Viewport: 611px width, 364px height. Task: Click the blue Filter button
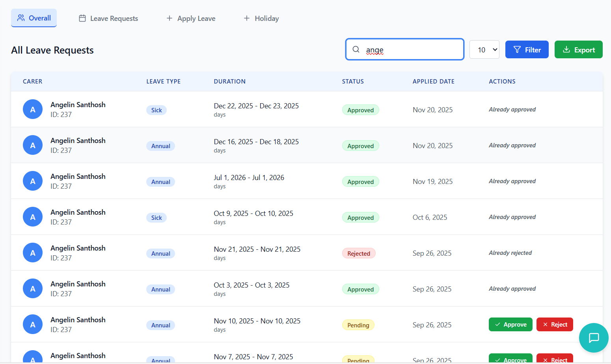click(527, 50)
